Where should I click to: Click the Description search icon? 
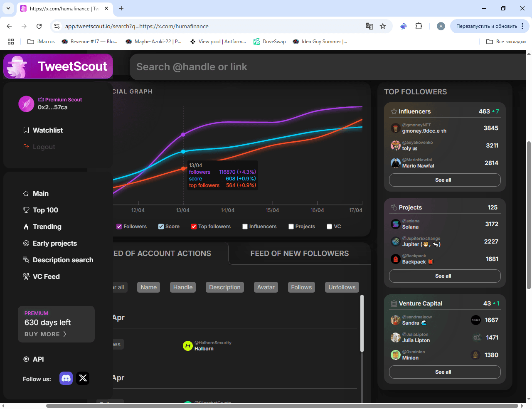coord(26,260)
